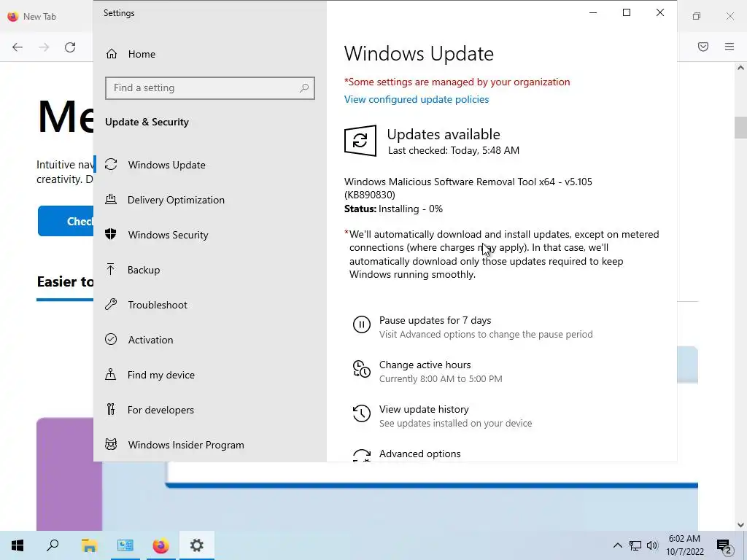Click the blue Check button in Firefox page

click(x=66, y=221)
